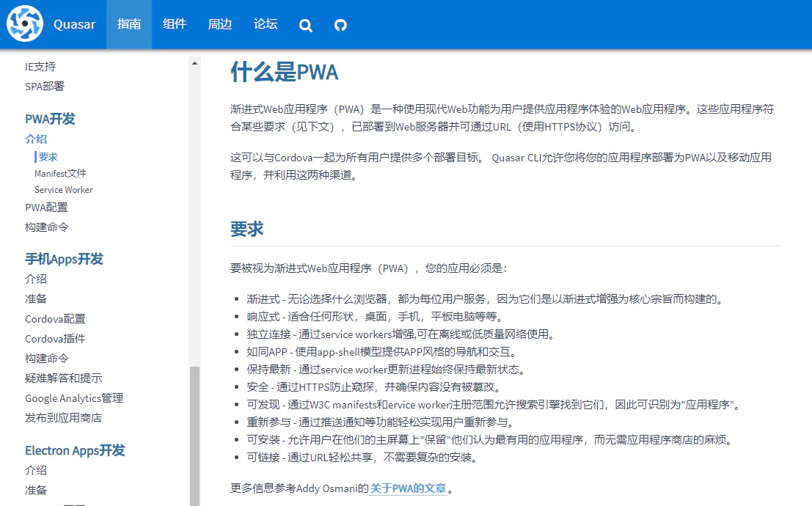Screen dimensions: 812x506
Task: Open the search with the magnifier icon
Action: tap(305, 24)
